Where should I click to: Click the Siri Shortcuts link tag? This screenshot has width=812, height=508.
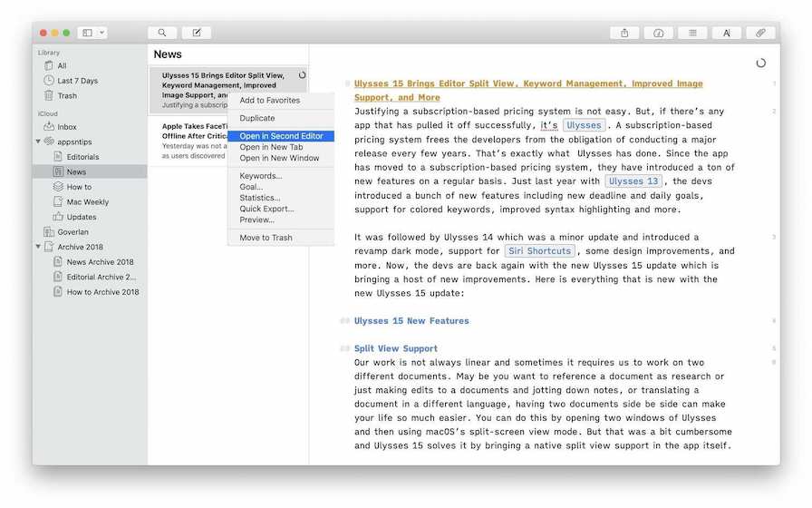coord(539,251)
